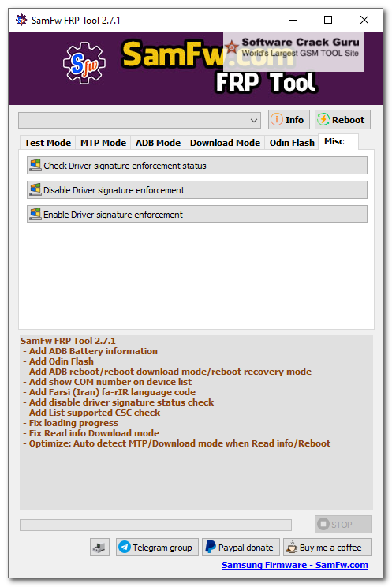Minimize the SamFw FRP Tool window
This screenshot has width=392, height=587.
click(293, 20)
